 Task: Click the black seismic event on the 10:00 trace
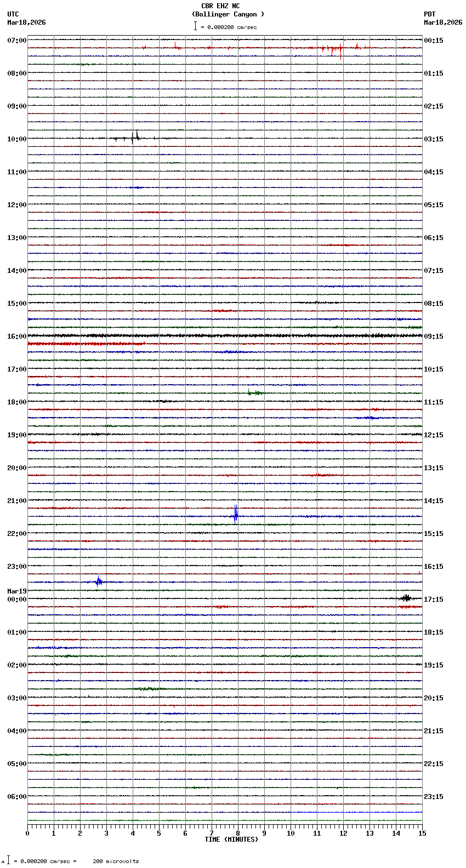click(x=135, y=137)
